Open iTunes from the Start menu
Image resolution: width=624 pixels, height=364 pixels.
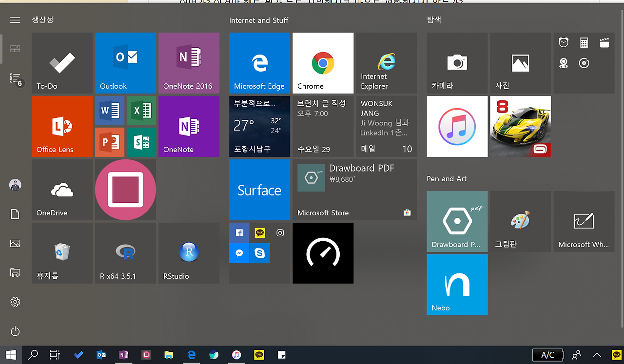pos(457,126)
